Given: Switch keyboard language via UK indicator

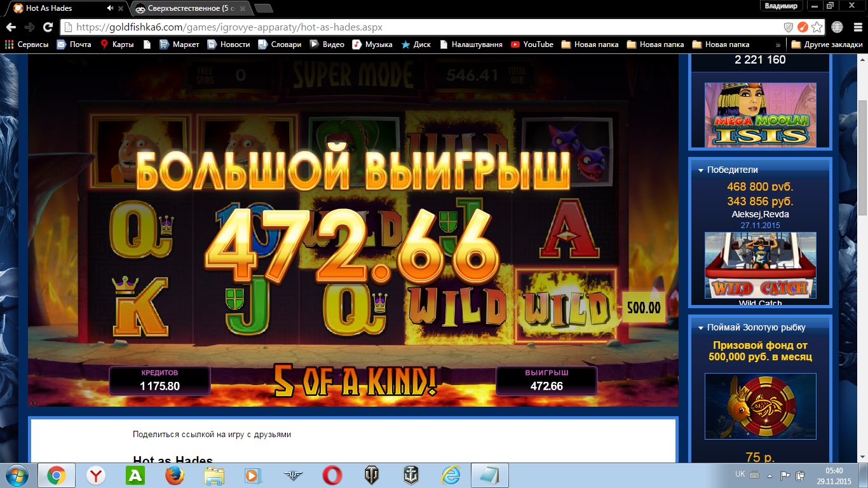Looking at the screenshot, I should click(x=740, y=474).
